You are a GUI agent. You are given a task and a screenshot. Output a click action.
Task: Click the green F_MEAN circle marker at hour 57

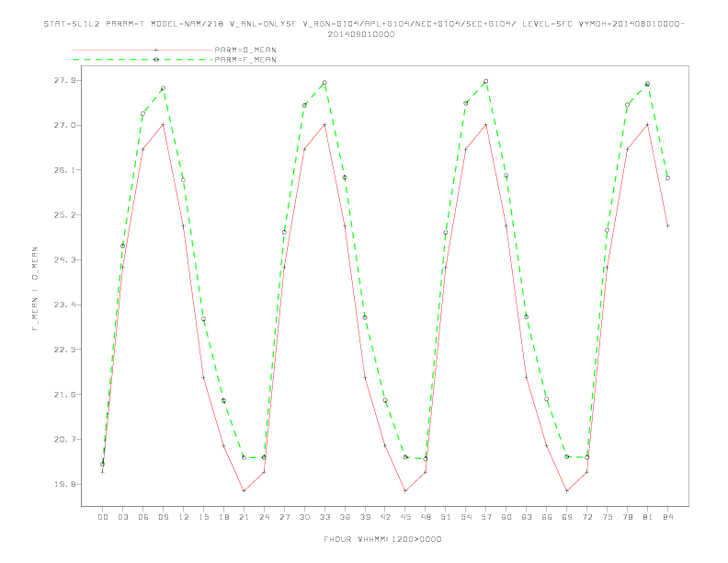(486, 81)
